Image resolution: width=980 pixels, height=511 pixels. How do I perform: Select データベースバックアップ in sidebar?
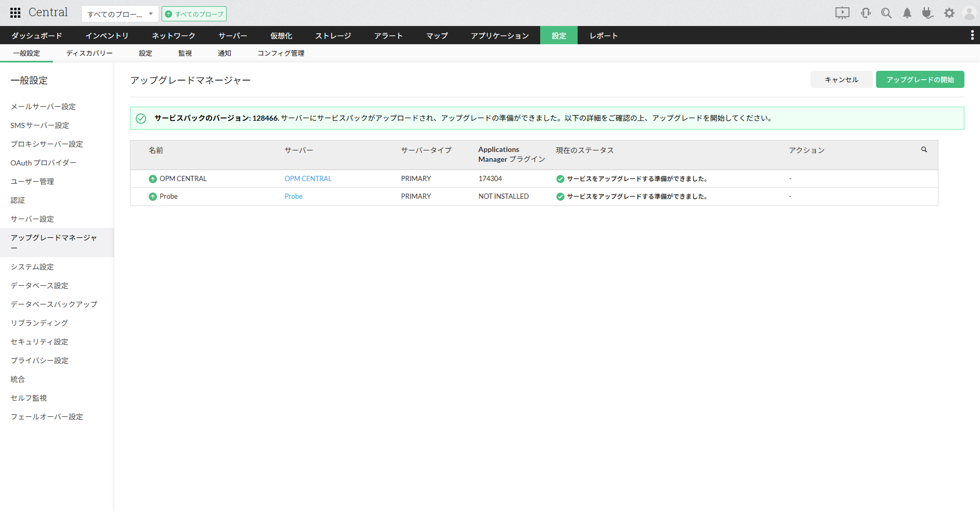[x=54, y=304]
